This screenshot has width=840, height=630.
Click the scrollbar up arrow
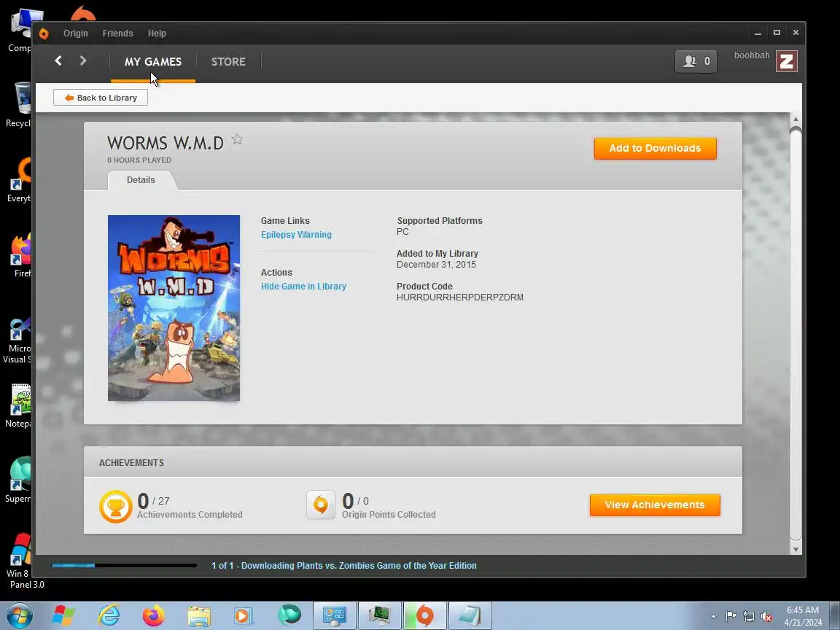coord(796,119)
